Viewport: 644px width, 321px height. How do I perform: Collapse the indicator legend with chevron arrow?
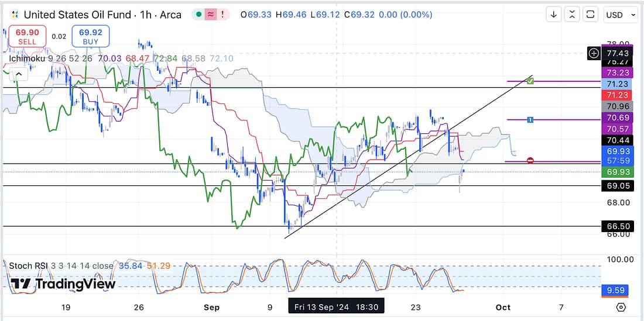pyautogui.click(x=18, y=74)
